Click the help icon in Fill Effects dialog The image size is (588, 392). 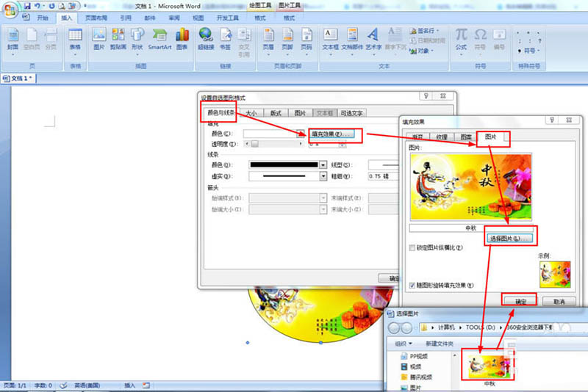tap(552, 120)
